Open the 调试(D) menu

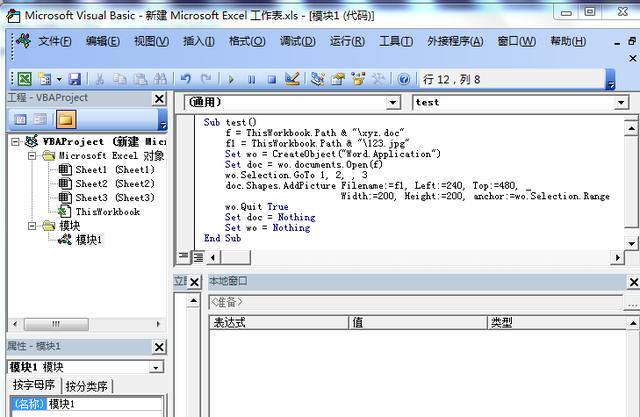[x=298, y=41]
